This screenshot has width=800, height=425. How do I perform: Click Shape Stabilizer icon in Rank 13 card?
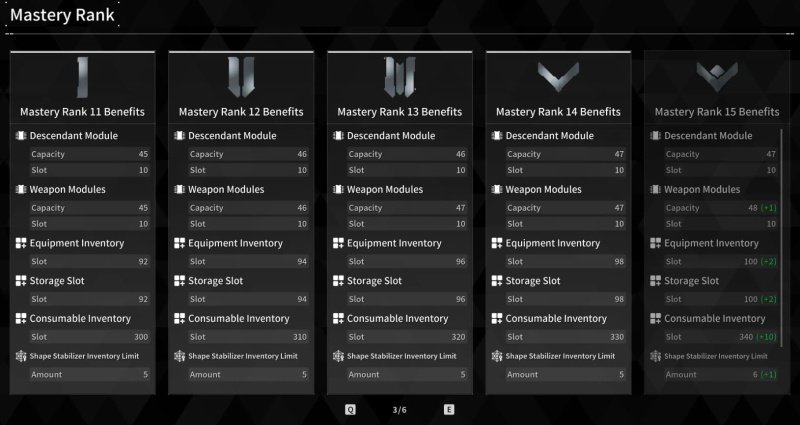(339, 356)
